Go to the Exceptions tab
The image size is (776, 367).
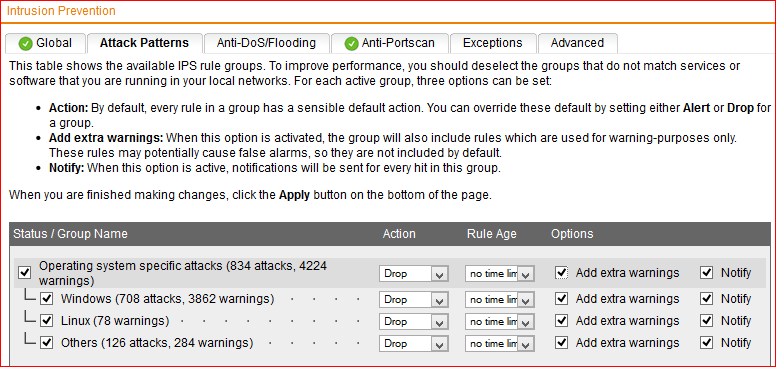point(492,44)
